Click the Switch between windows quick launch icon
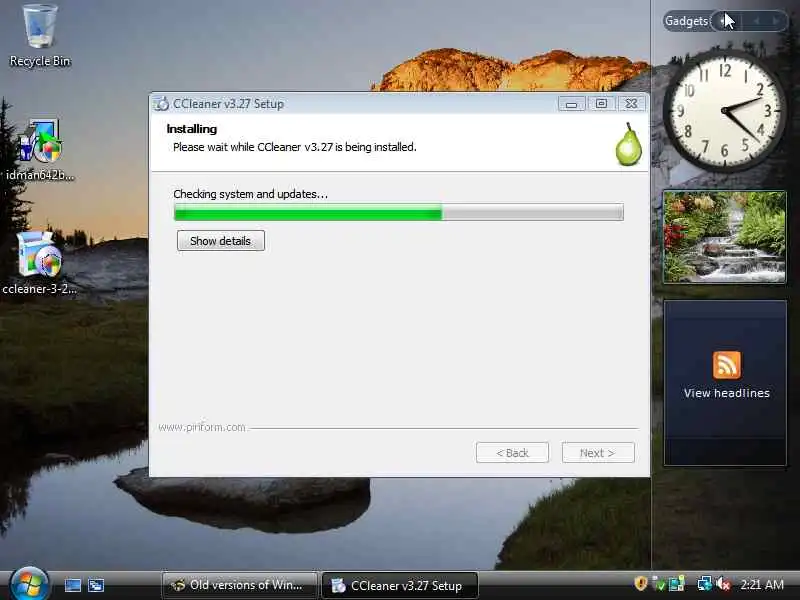 click(96, 585)
